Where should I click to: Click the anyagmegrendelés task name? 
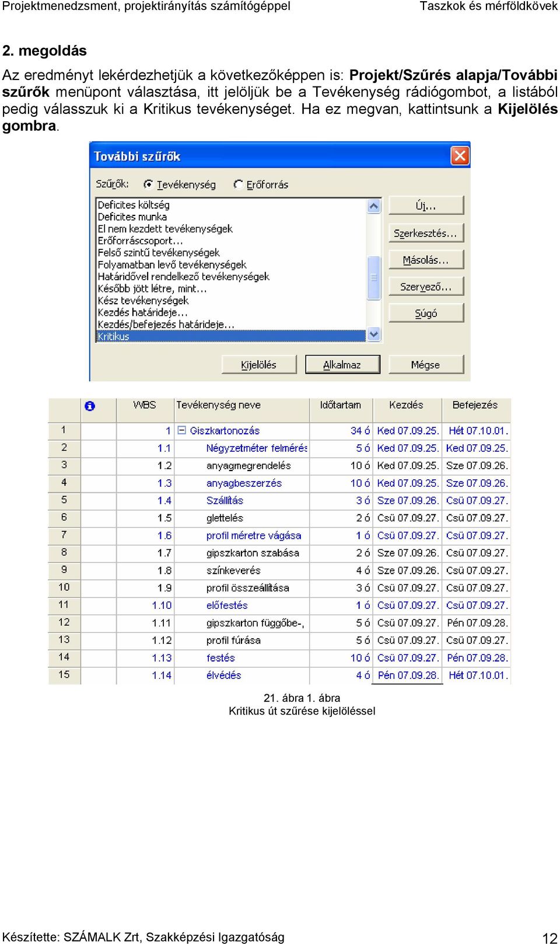[249, 466]
